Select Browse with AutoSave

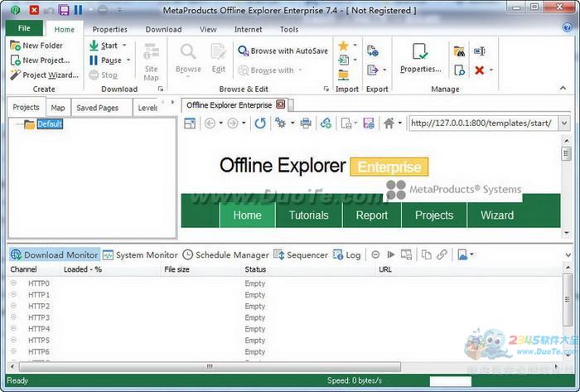pos(283,51)
